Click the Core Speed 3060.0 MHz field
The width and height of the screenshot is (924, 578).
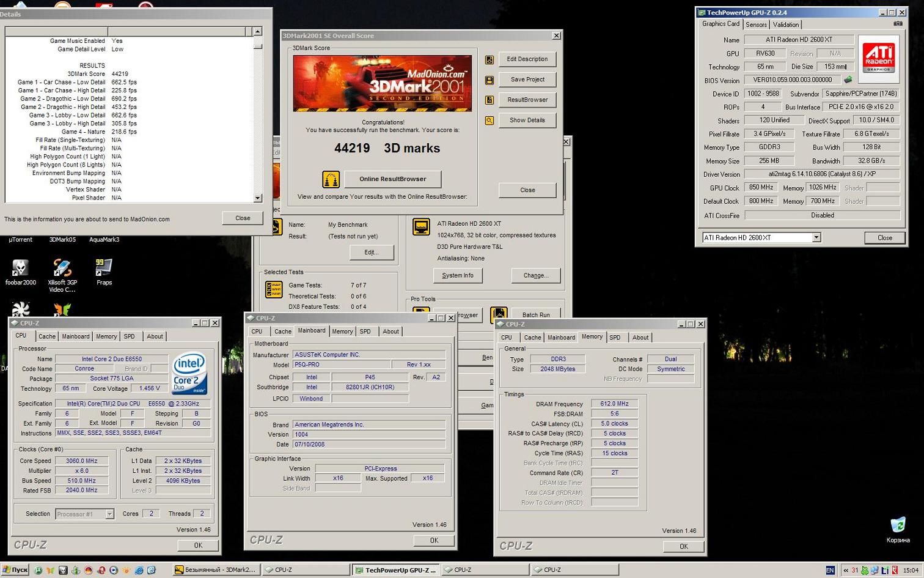(81, 461)
